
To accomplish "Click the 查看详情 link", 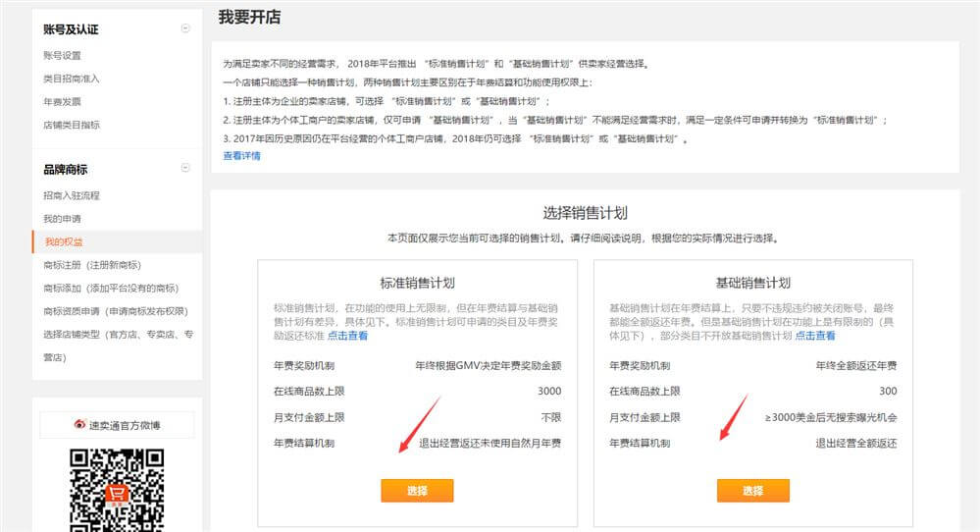I will (x=241, y=155).
